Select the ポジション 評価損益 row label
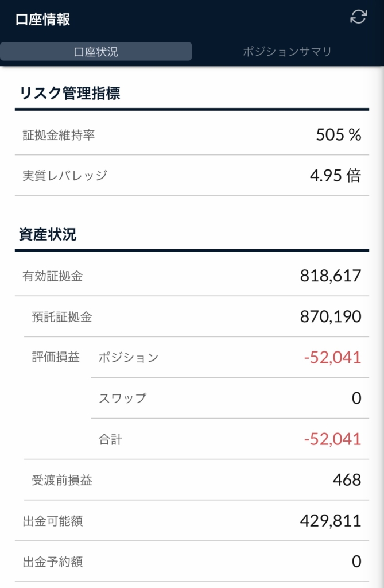This screenshot has height=588, width=384. pyautogui.click(x=128, y=357)
